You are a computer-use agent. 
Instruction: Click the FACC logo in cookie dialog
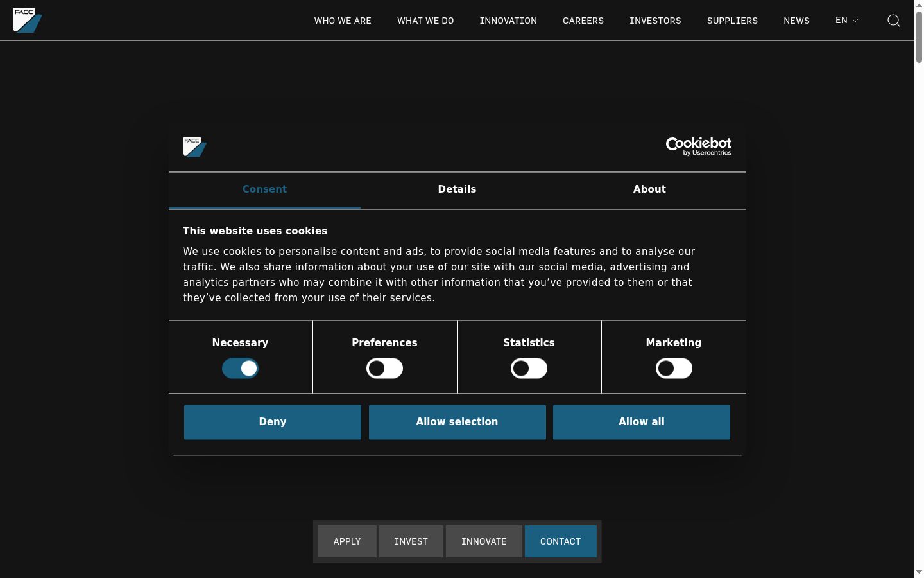(x=194, y=146)
